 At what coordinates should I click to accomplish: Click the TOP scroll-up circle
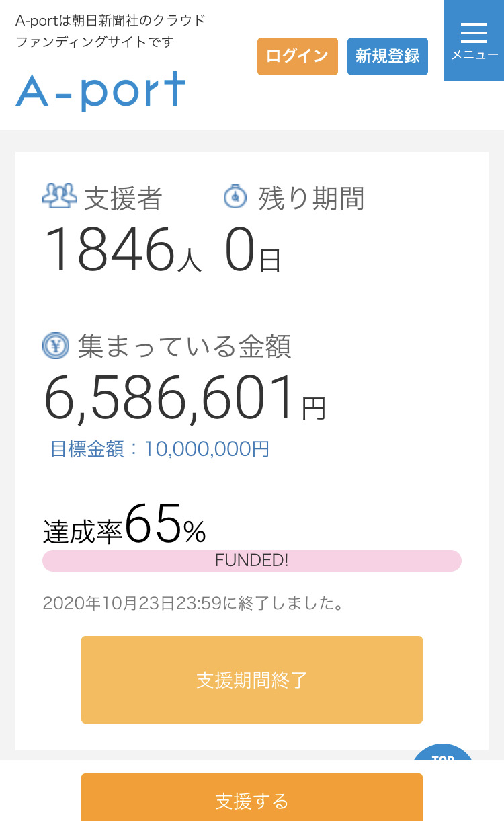tap(442, 752)
